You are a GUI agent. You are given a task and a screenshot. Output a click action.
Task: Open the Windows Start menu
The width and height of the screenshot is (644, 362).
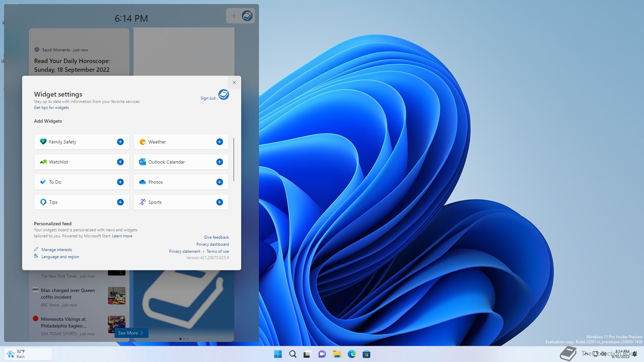278,354
